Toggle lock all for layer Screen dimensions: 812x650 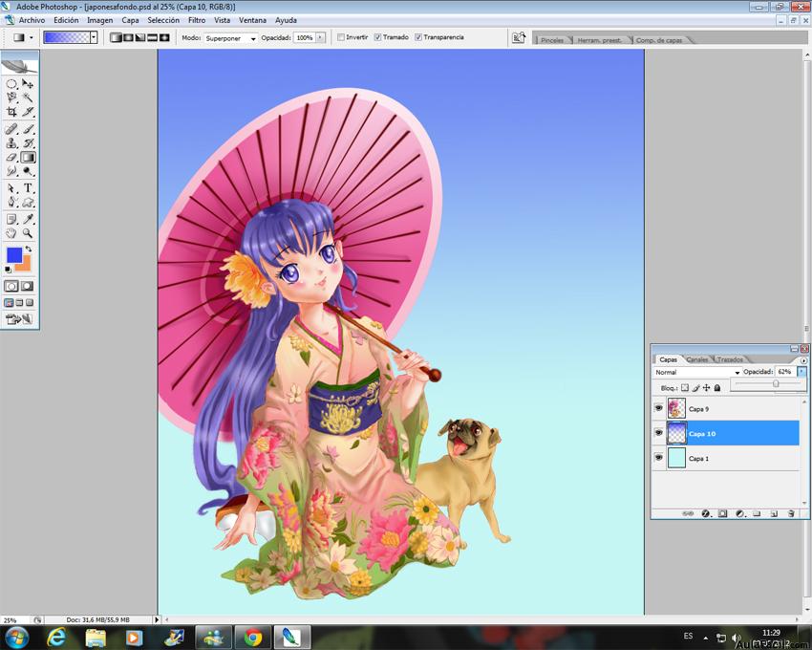coord(717,388)
